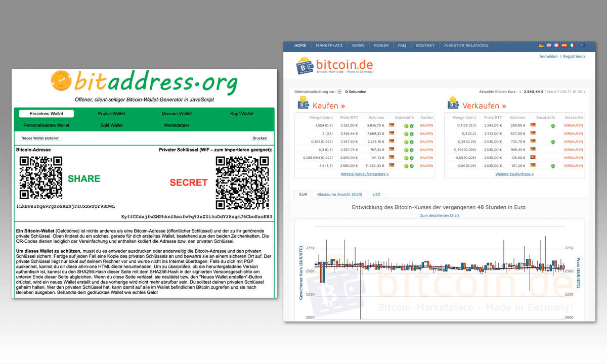607x364 pixels.
Task: Switch bitcoin.de to English language flag
Action: click(549, 45)
